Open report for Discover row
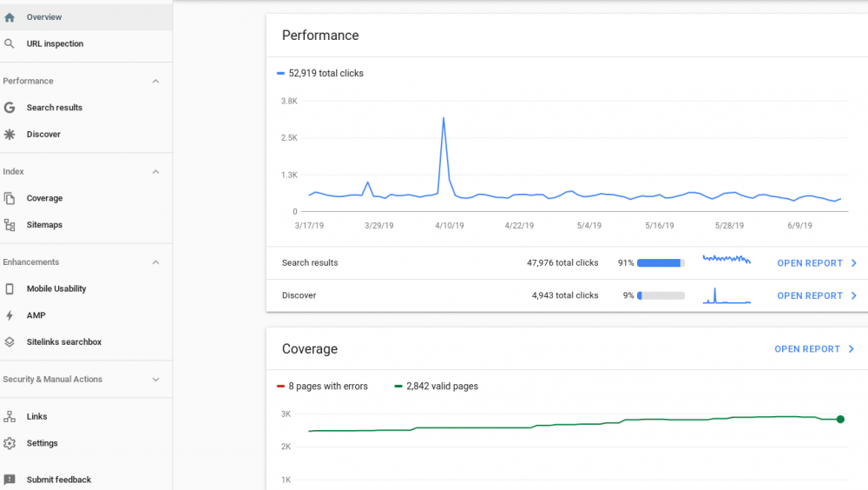Screen dimensions: 868x490 816,295
